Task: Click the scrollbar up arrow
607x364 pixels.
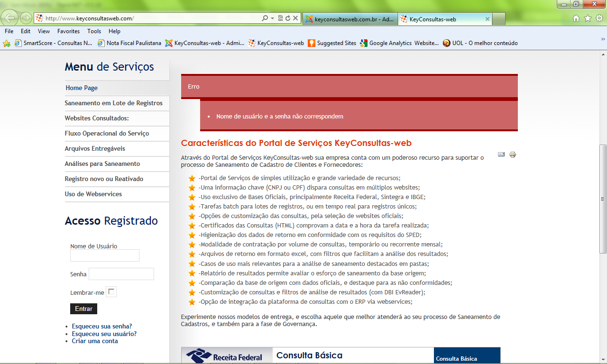Action: coord(603,54)
